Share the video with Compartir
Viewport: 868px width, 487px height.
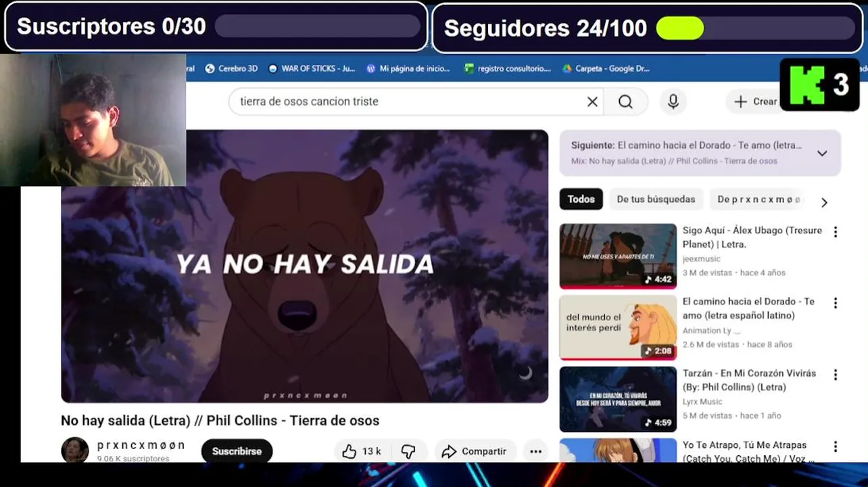tap(475, 451)
